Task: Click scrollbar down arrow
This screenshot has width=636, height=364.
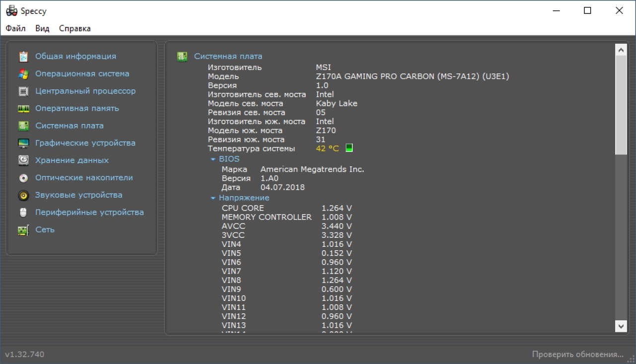Action: (x=621, y=326)
